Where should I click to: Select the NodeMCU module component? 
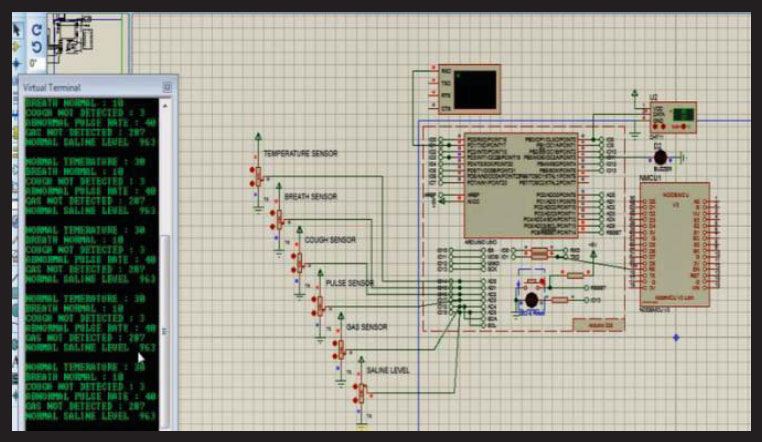click(x=674, y=242)
